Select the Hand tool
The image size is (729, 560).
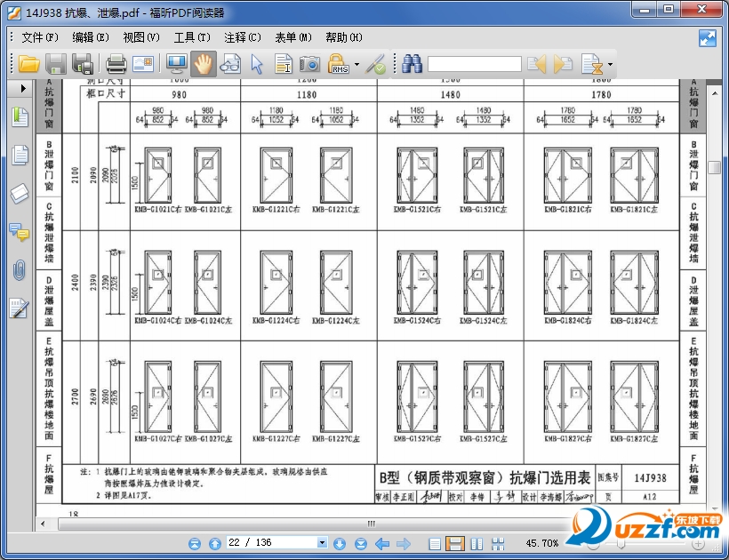tap(204, 64)
